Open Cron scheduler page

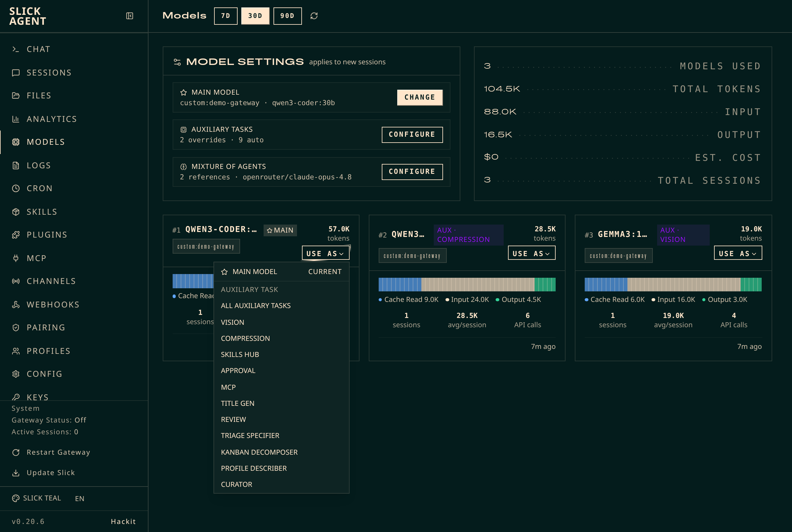click(74, 188)
